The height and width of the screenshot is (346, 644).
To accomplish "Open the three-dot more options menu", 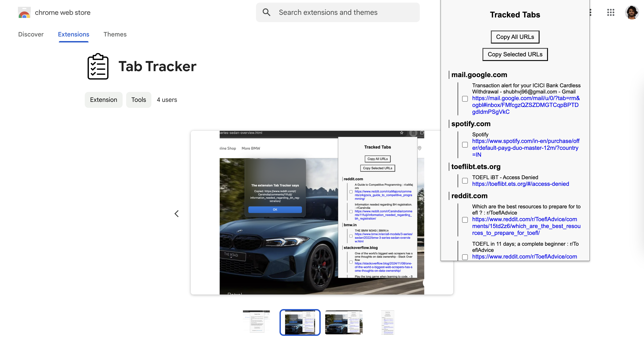I will (x=590, y=12).
